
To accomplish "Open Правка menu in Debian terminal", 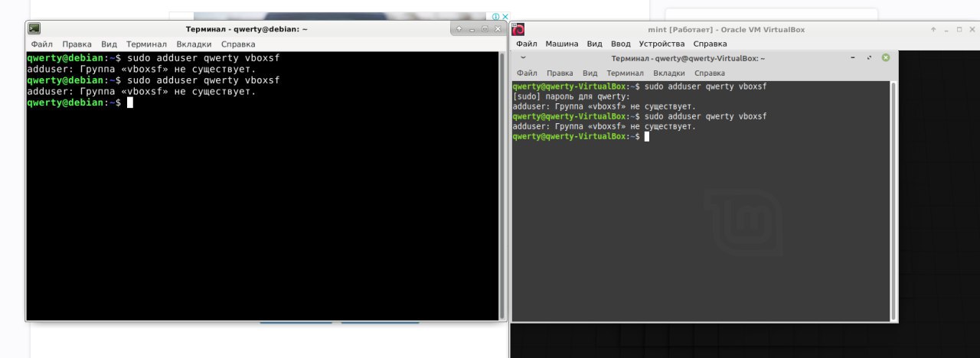I will click(x=77, y=44).
